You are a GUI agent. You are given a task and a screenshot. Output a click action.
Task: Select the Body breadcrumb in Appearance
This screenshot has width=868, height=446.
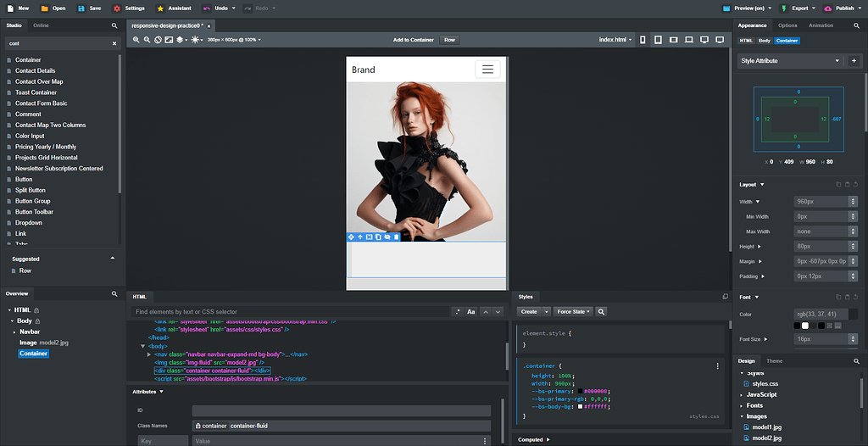(x=765, y=41)
